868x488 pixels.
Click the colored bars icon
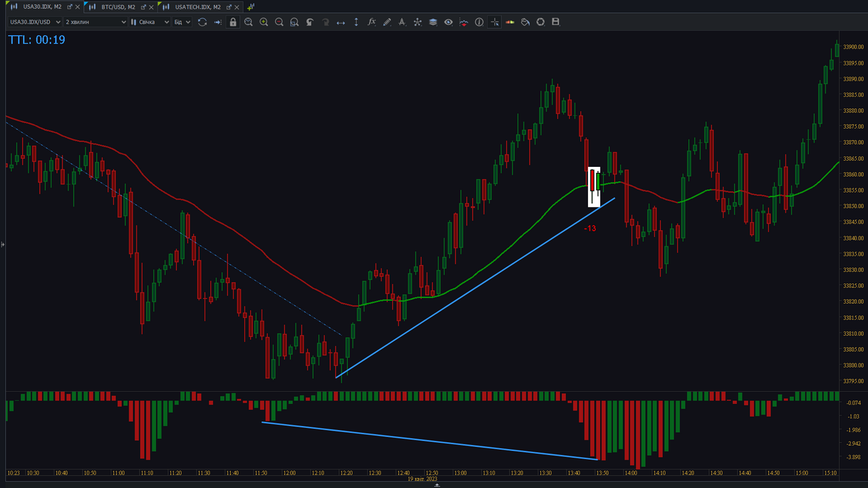pos(510,22)
